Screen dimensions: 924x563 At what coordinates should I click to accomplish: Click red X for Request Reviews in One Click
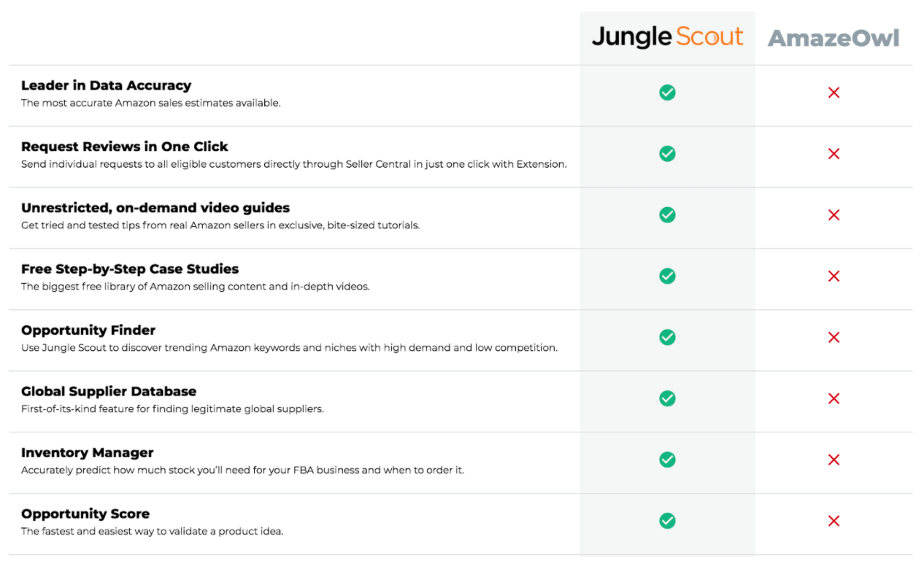(x=833, y=154)
